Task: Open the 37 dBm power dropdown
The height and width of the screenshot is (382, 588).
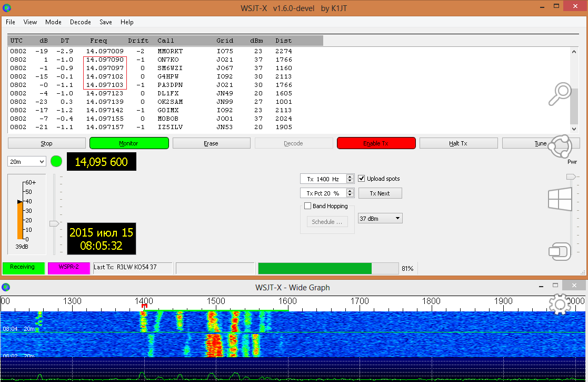Action: coord(380,218)
